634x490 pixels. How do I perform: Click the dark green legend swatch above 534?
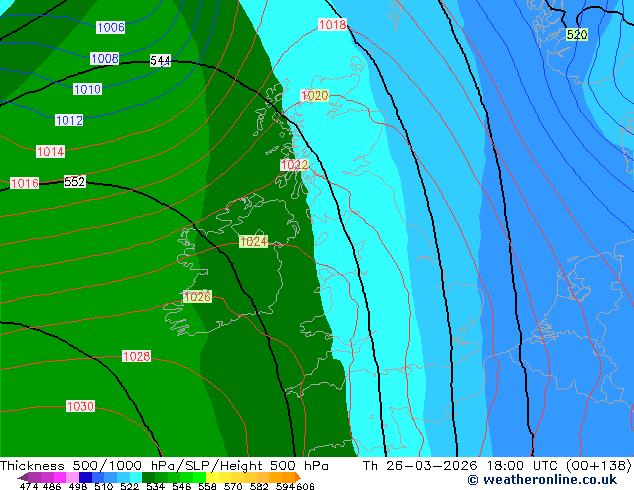[x=149, y=477]
